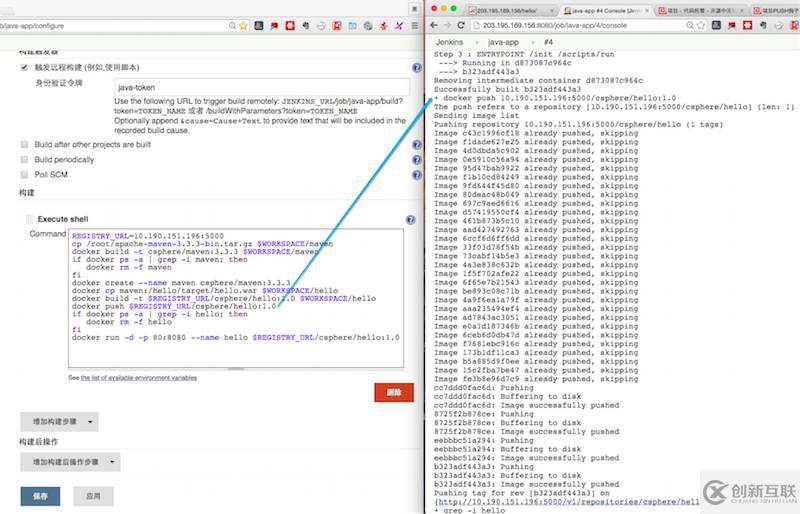Open the blue-and-gold extension in the left browser toolbar
The image size is (800, 514).
(x=259, y=26)
